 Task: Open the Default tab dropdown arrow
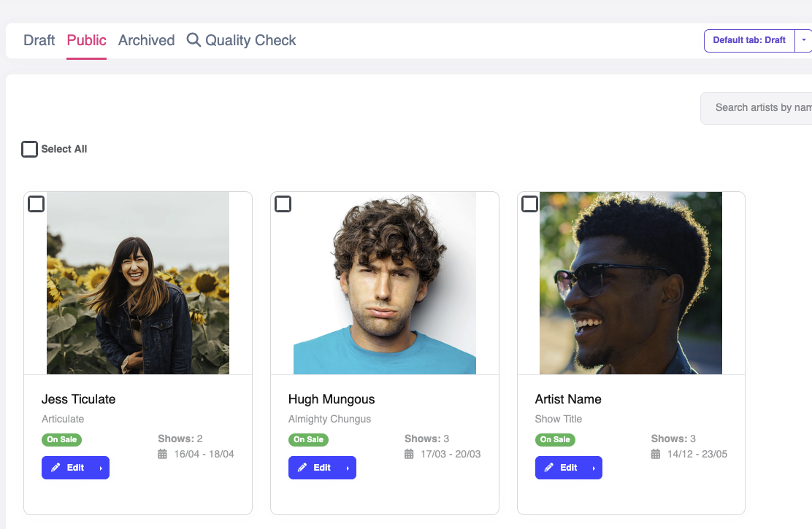[x=804, y=40]
